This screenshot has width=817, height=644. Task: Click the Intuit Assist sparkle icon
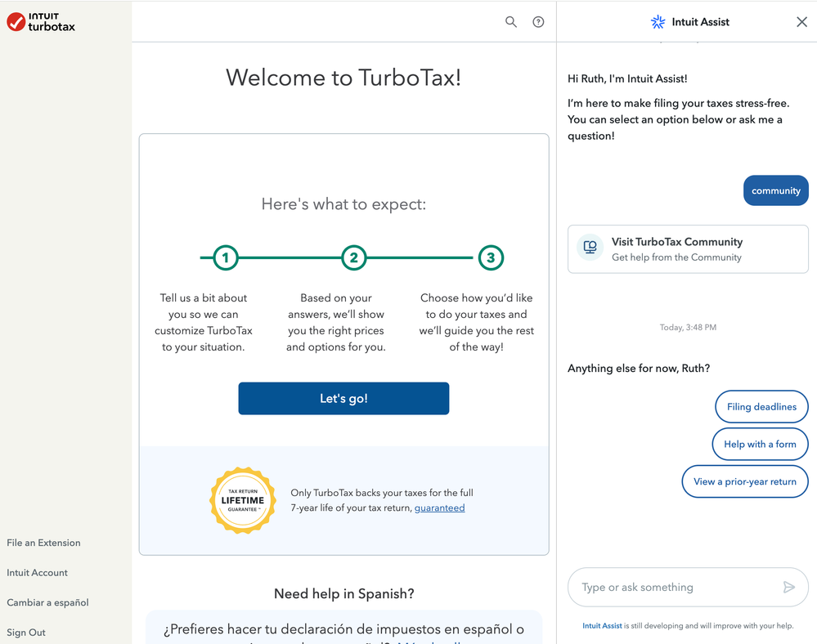(x=658, y=22)
